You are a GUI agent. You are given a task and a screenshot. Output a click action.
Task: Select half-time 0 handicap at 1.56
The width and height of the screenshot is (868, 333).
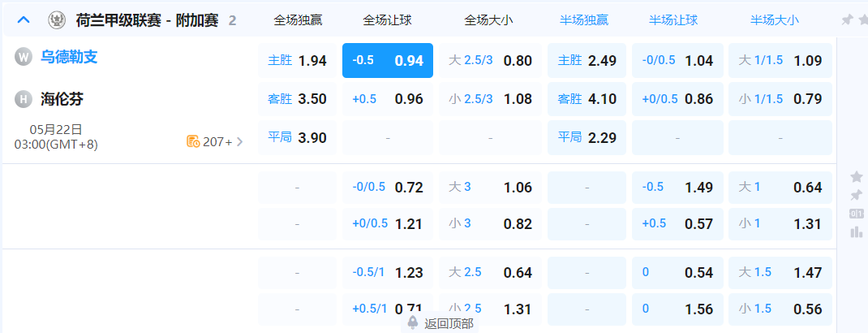click(677, 309)
